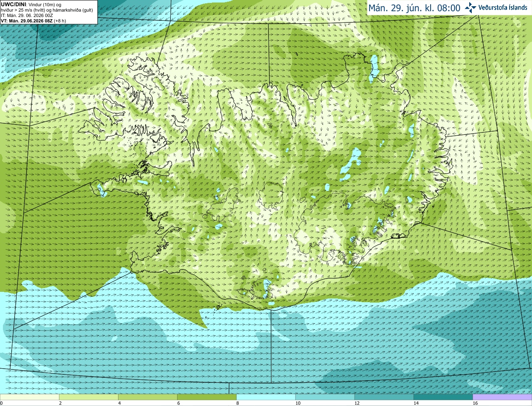Pick the turquoise 10–12 m/s legend swatch
The width and height of the screenshot is (532, 406).
[x=325, y=397]
